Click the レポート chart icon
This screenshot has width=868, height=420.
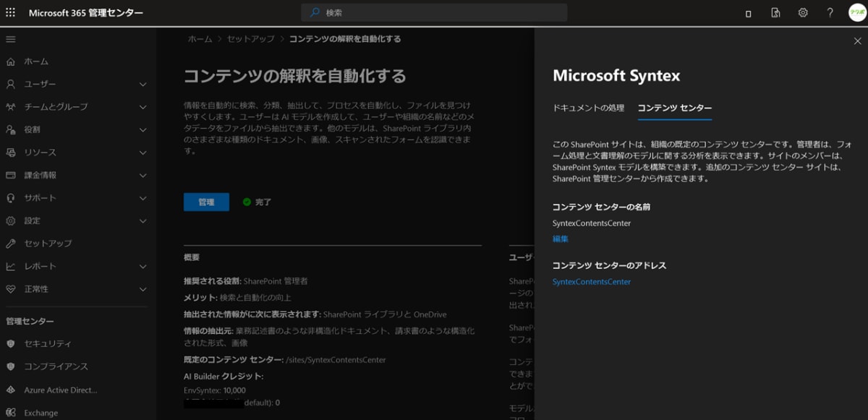[10, 266]
